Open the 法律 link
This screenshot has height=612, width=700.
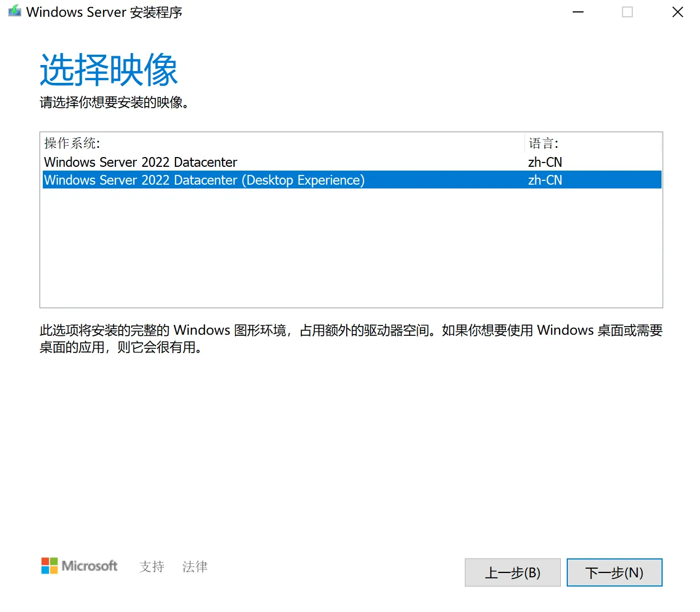point(195,567)
